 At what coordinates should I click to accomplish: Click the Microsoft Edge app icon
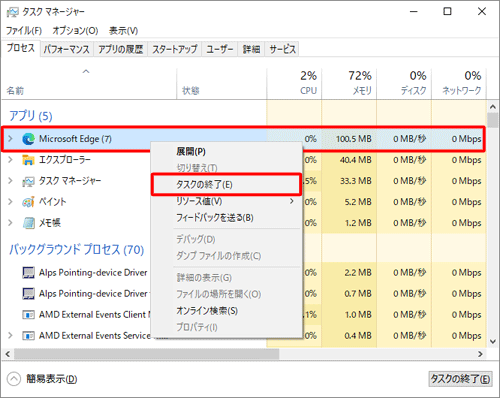28,139
